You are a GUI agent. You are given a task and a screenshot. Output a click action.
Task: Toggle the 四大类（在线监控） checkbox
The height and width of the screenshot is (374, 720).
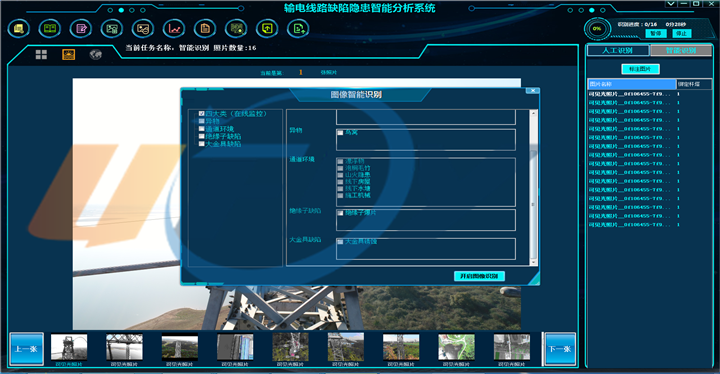[x=202, y=113]
